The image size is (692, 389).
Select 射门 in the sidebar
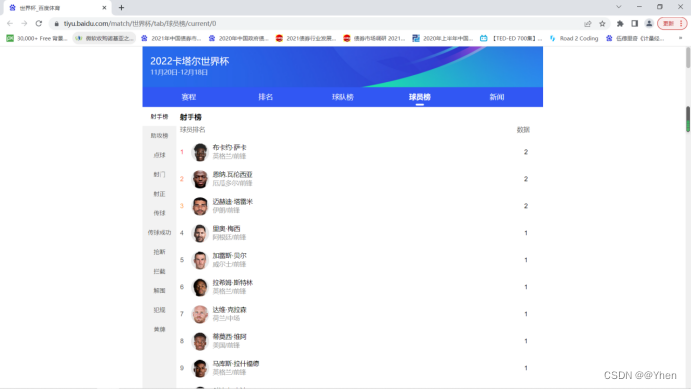click(159, 174)
